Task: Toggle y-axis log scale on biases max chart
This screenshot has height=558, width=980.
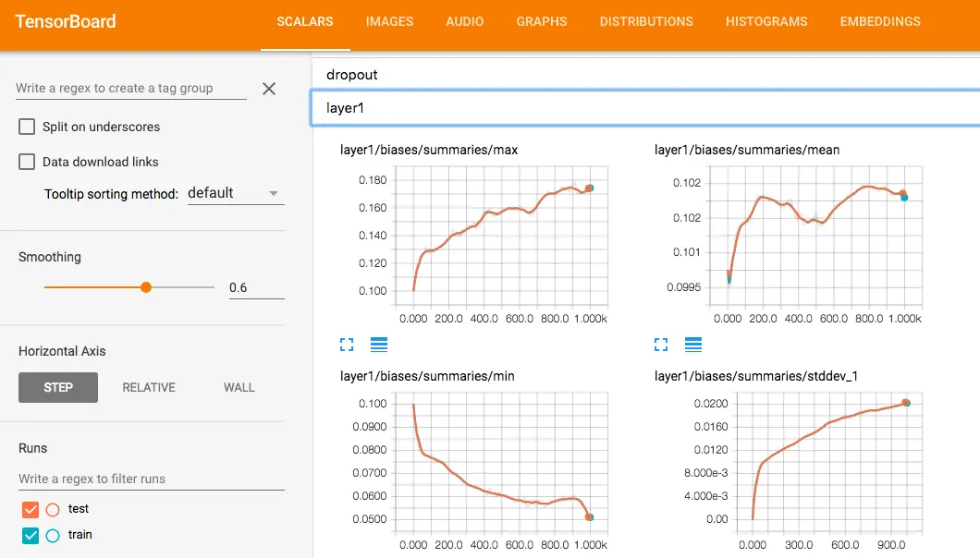Action: tap(379, 345)
